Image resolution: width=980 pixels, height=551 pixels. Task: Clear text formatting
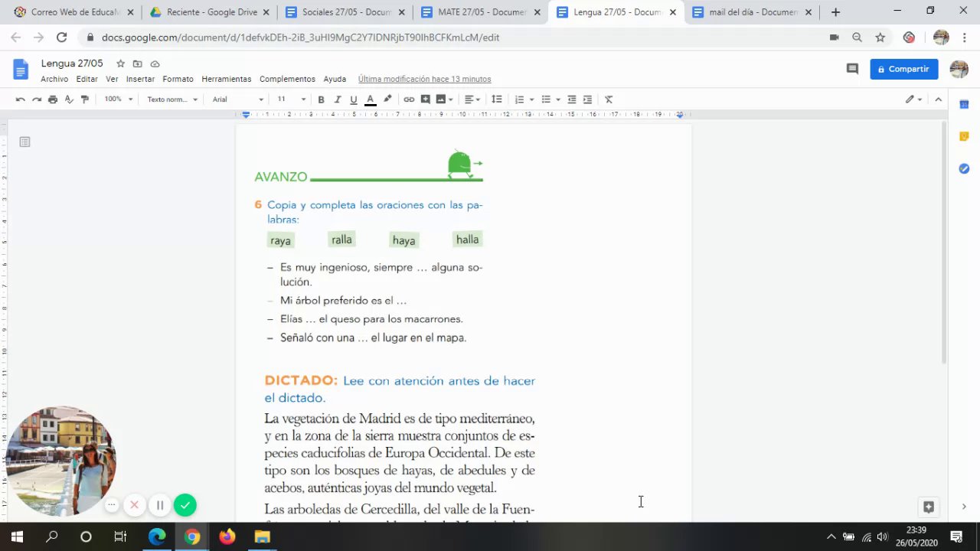point(609,99)
